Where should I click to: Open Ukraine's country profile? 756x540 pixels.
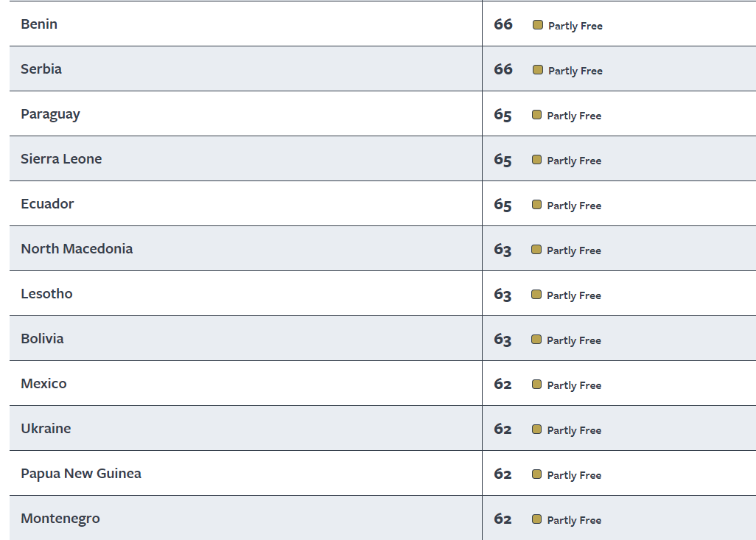[x=46, y=428]
